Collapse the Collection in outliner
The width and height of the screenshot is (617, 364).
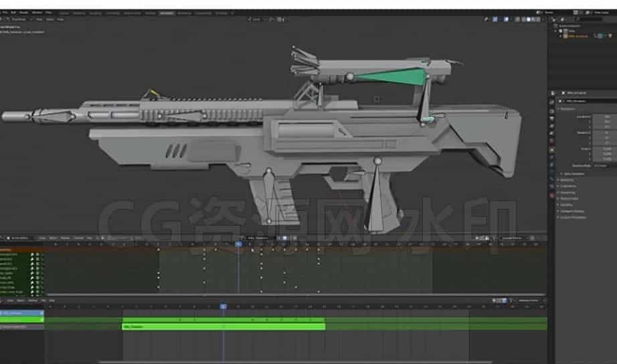point(556,31)
